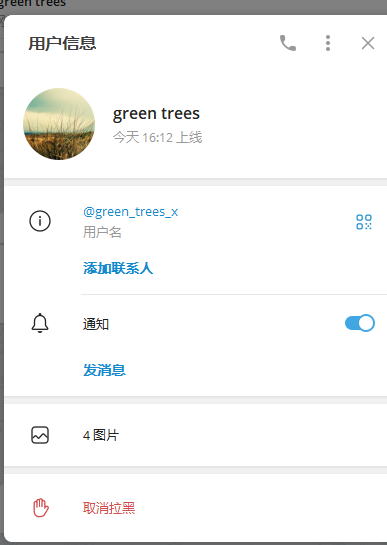The width and height of the screenshot is (387, 545).
Task: Click the picture icon beside 4 图片
Action: [40, 435]
